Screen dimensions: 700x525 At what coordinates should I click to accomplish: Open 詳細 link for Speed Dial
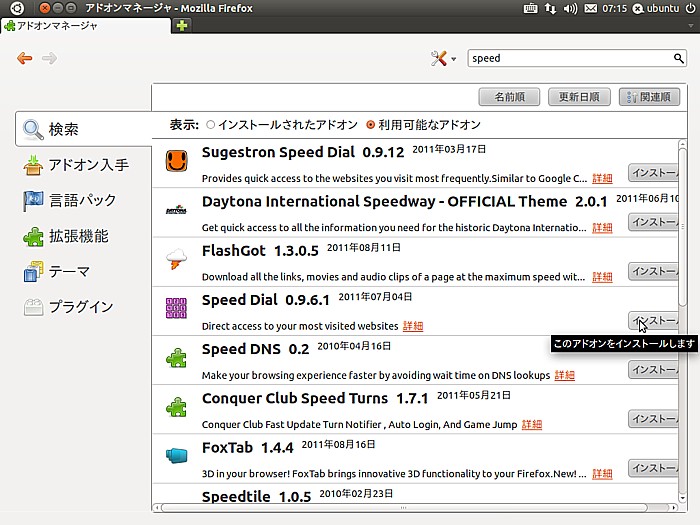pos(413,326)
